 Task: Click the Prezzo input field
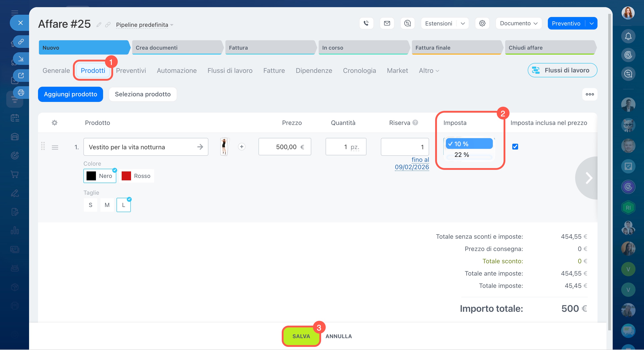click(284, 147)
